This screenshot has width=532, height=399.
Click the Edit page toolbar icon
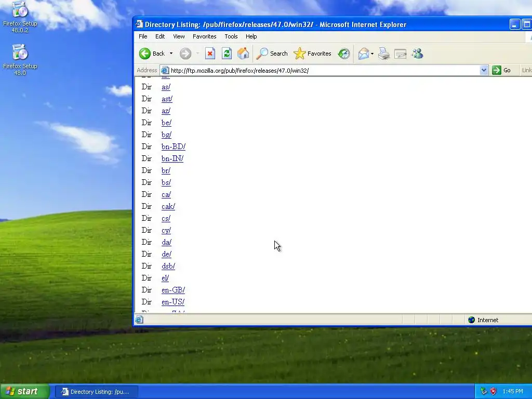pos(401,54)
